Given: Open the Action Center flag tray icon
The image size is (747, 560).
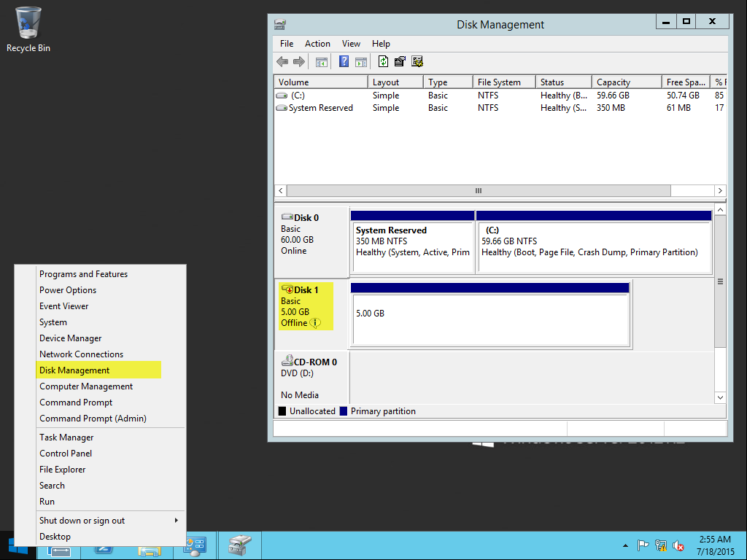Looking at the screenshot, I should tap(643, 545).
